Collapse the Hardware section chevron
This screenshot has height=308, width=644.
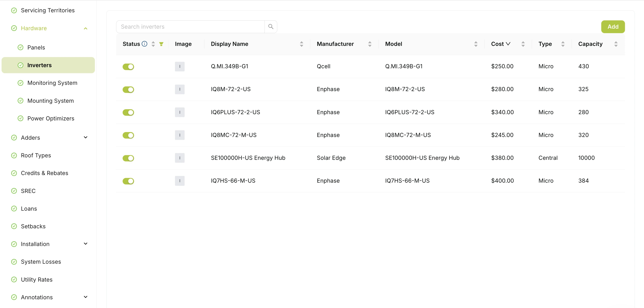tap(85, 28)
